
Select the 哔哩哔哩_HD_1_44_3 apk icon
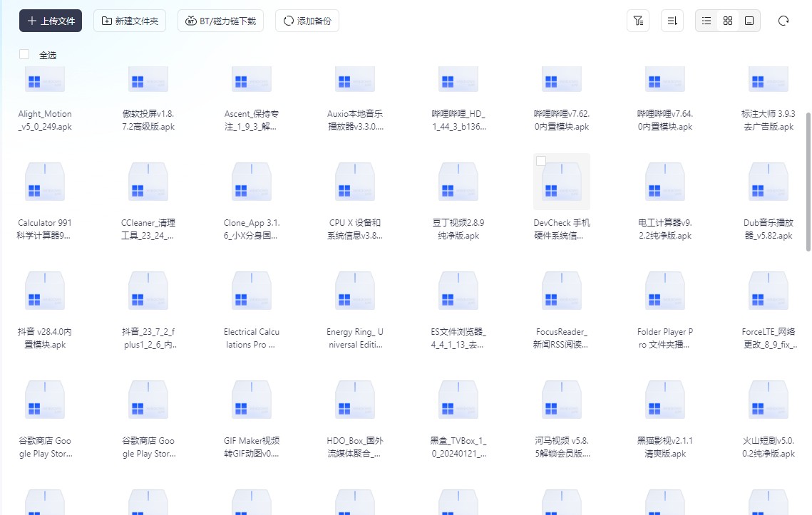point(458,79)
